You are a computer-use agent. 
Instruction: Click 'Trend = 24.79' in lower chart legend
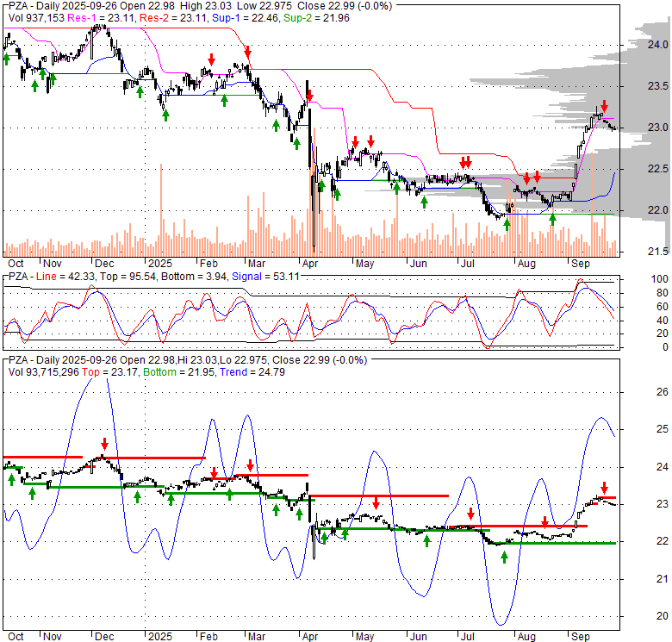tap(252, 372)
